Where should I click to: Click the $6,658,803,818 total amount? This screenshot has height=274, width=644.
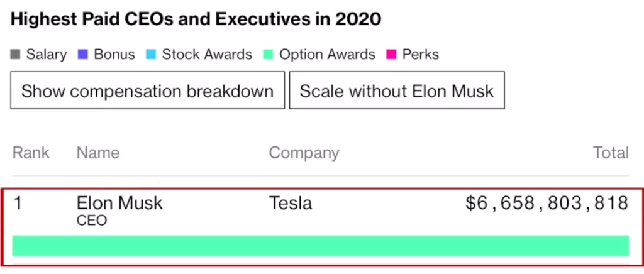click(x=547, y=204)
